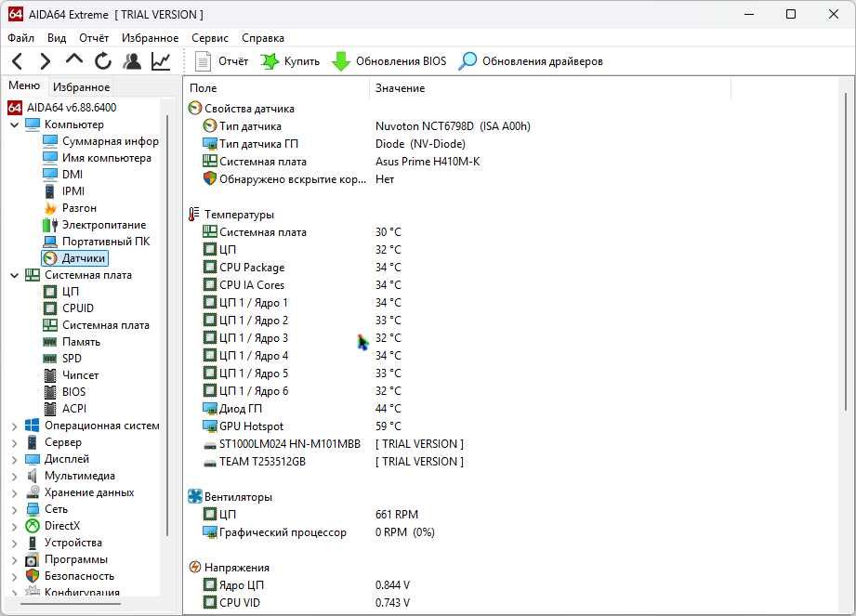Open the Справка menu
Viewport: 856px width, 616px height.
[263, 38]
